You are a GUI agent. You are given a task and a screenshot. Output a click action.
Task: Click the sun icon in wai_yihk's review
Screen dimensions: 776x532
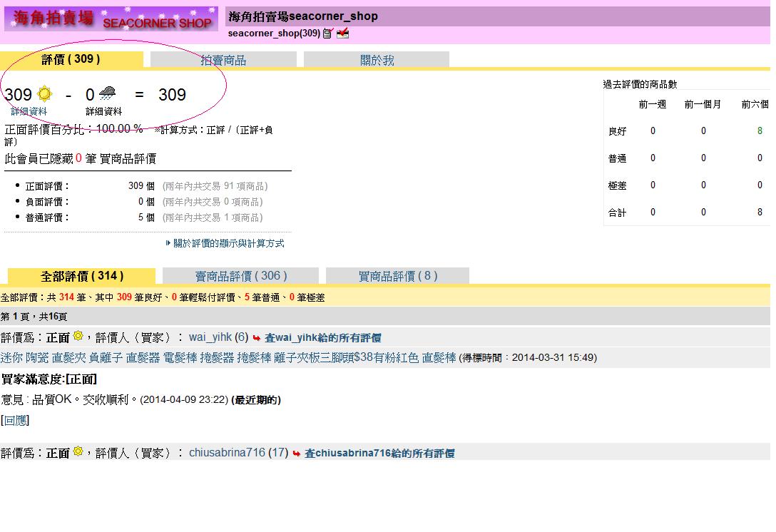point(78,336)
